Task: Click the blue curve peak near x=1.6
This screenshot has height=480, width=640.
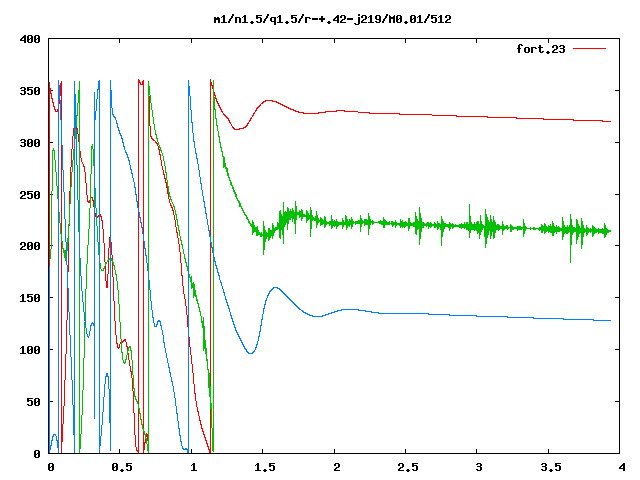Action: coord(276,288)
